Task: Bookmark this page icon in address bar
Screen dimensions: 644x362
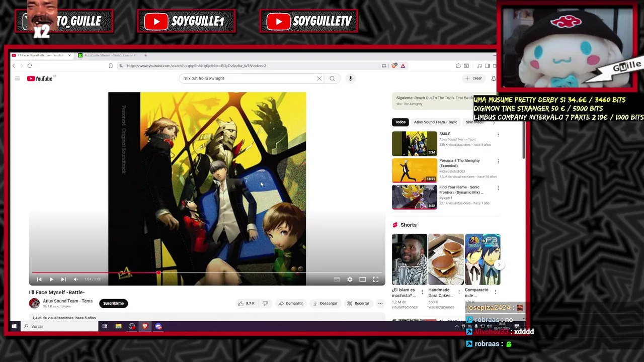Action: tap(111, 66)
